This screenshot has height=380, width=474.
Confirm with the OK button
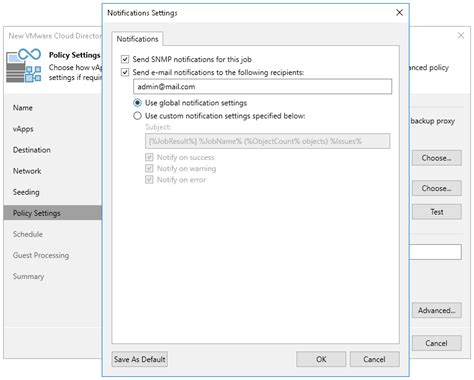(x=321, y=359)
